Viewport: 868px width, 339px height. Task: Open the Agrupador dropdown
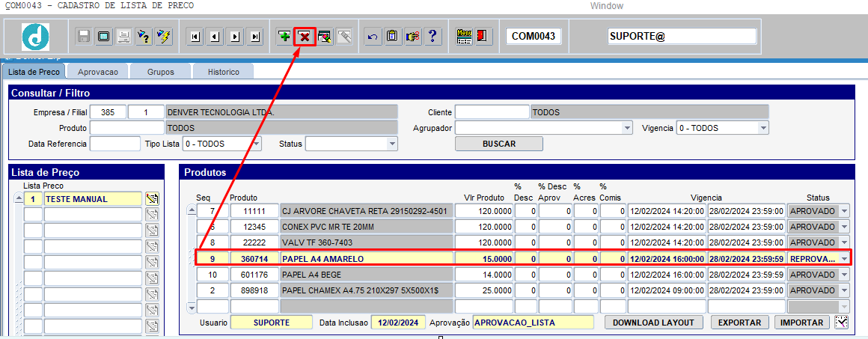[627, 128]
